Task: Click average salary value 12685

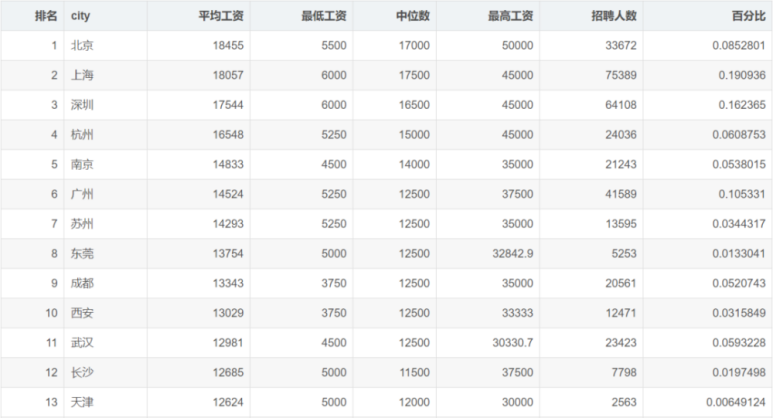Action: pyautogui.click(x=228, y=372)
